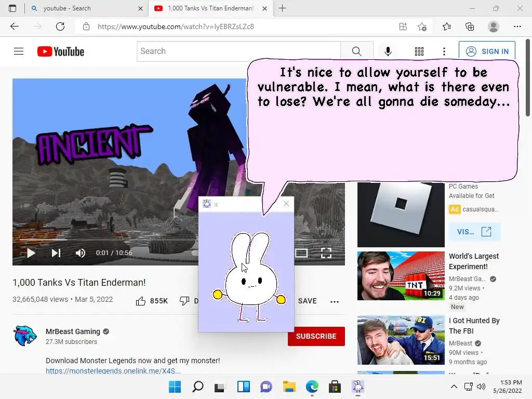Open the Roblox ad thumbnail
Viewport: 532px width, 399px height.
[x=401, y=215]
